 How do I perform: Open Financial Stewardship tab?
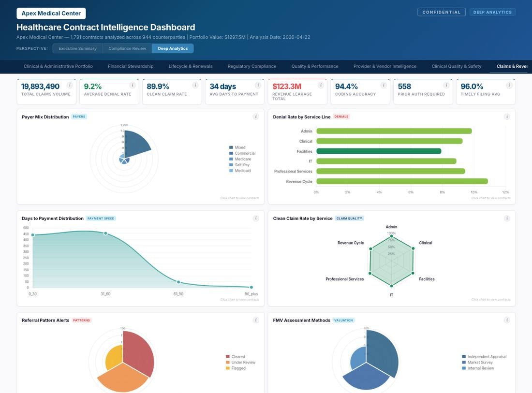pyautogui.click(x=131, y=66)
